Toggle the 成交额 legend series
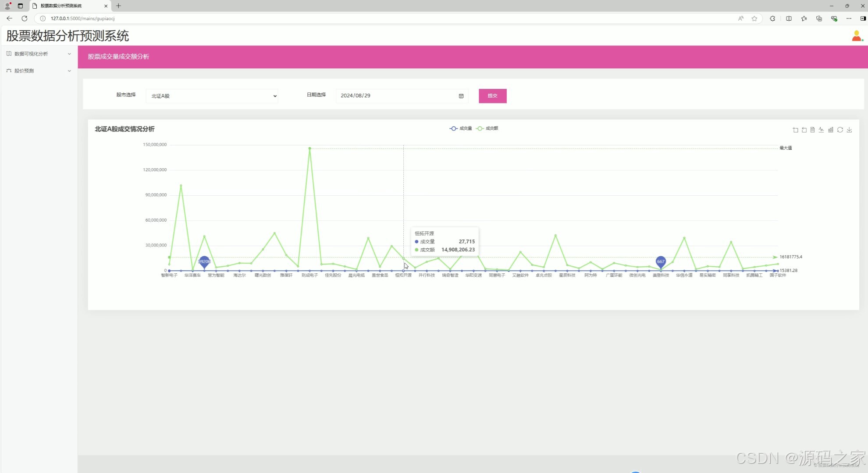The width and height of the screenshot is (868, 473). tap(487, 128)
